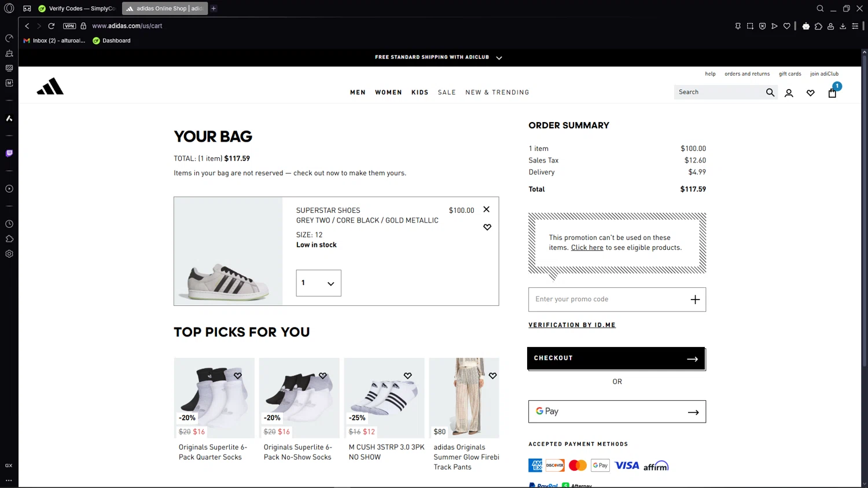Click the plus icon to apply promo code
The width and height of the screenshot is (868, 488).
pos(695,300)
